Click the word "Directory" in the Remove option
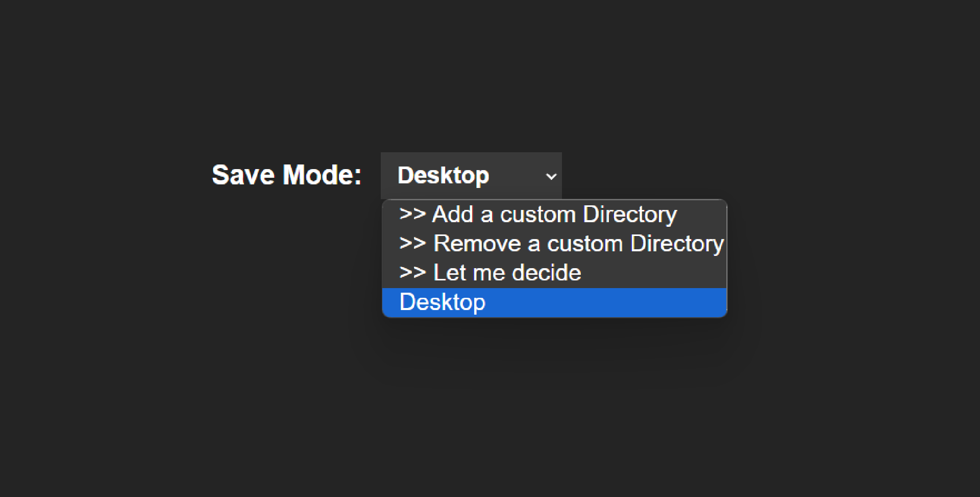980x497 pixels. coord(677,244)
